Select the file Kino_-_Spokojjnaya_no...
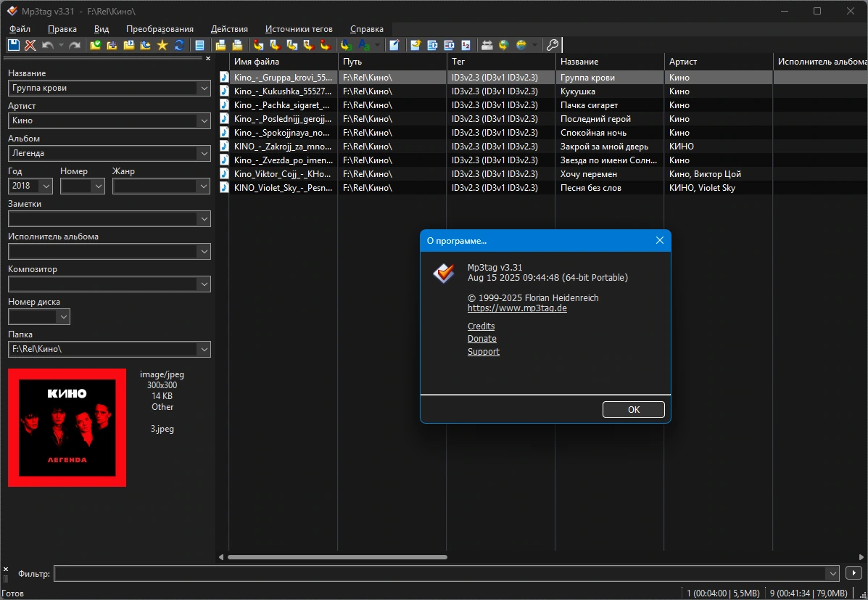The height and width of the screenshot is (600, 868). 282,133
